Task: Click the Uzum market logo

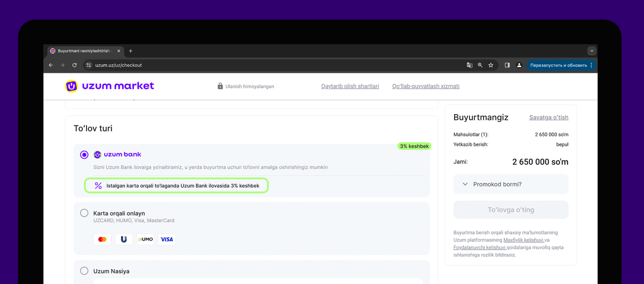Action: click(110, 86)
